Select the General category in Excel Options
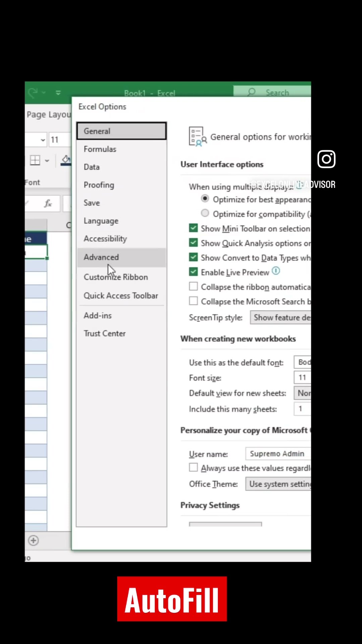 tap(121, 131)
